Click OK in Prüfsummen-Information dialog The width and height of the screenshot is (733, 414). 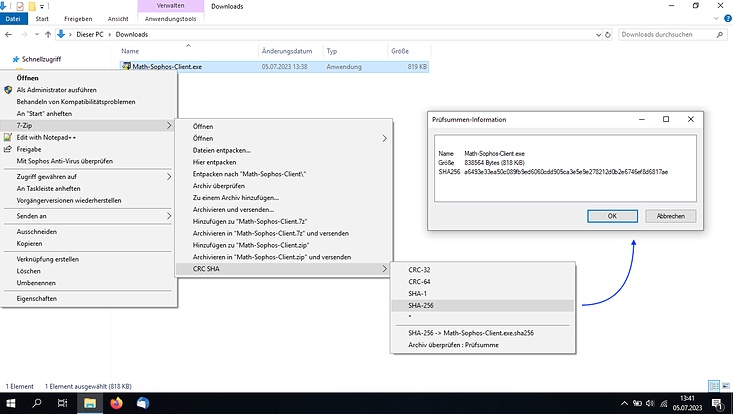pos(612,216)
